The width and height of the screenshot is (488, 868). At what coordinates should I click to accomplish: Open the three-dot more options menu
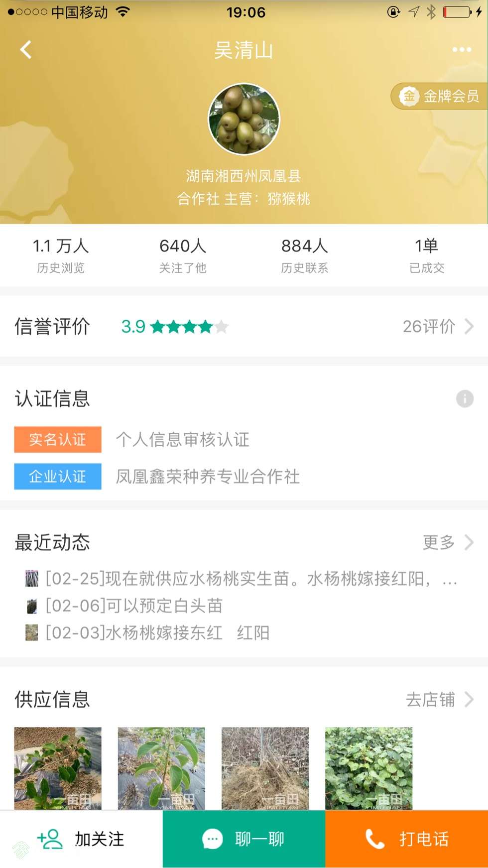coord(462,50)
